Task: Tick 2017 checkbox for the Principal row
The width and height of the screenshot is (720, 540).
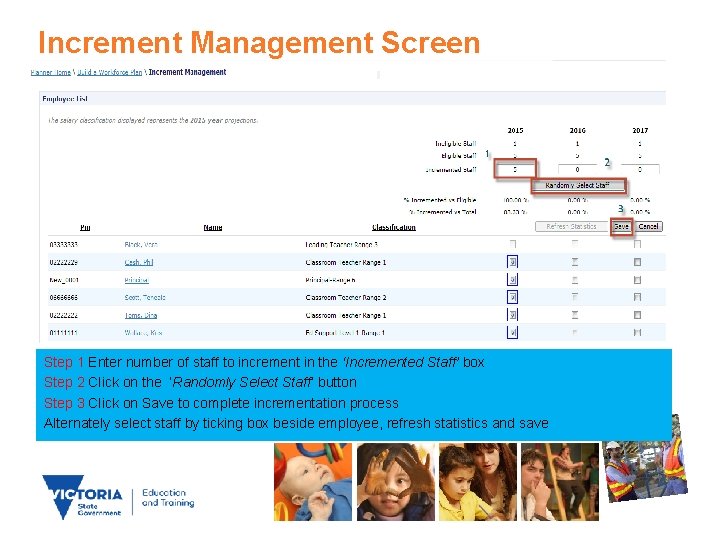Action: [x=637, y=280]
